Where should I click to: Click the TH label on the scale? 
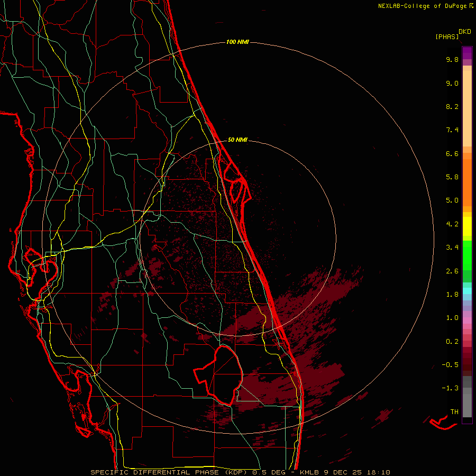click(x=454, y=412)
